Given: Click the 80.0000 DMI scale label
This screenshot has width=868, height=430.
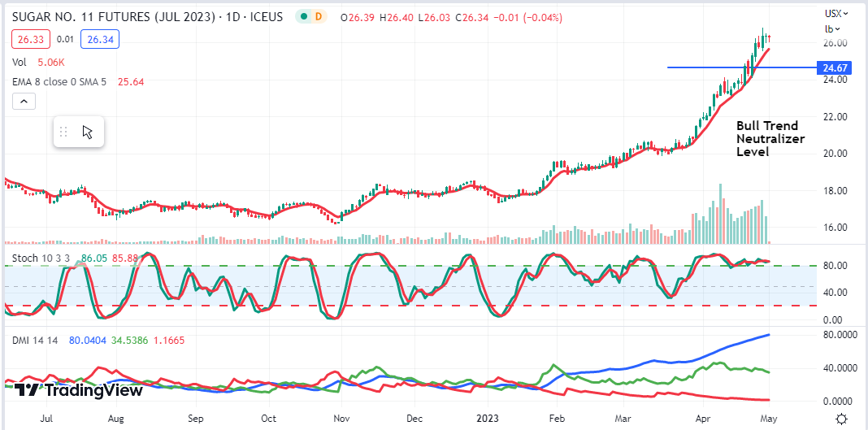Looking at the screenshot, I should pos(840,334).
